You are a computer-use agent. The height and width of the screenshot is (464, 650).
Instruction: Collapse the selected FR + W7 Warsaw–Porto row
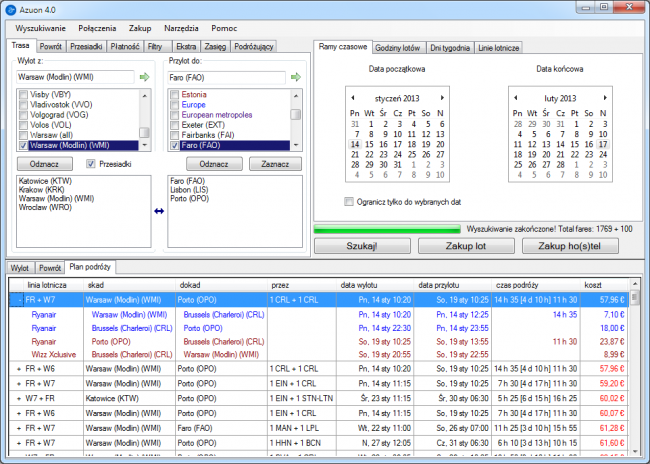tap(19, 299)
